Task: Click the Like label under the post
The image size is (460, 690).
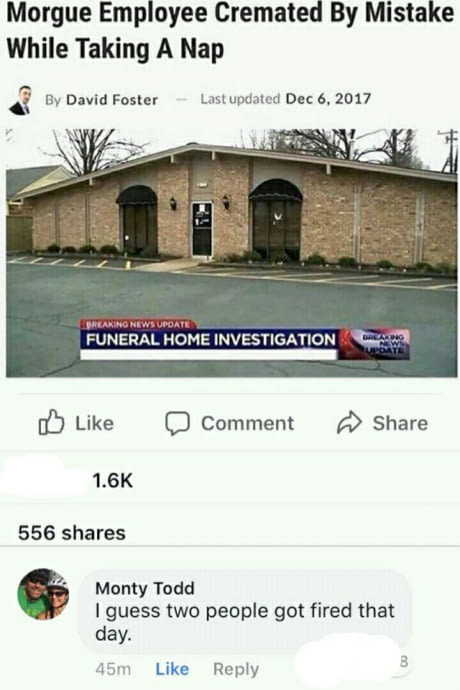Action: pos(95,423)
